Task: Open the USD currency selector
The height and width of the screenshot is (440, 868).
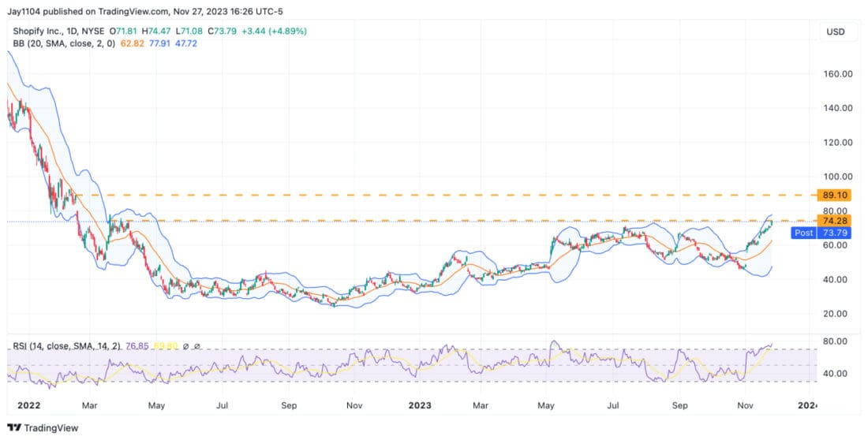Action: click(x=834, y=32)
